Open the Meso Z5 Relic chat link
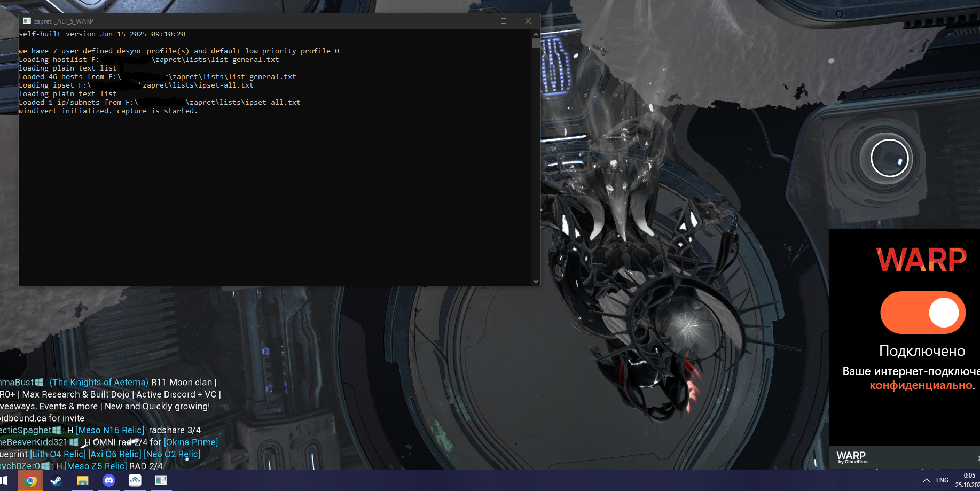This screenshot has width=980, height=491. [x=96, y=466]
